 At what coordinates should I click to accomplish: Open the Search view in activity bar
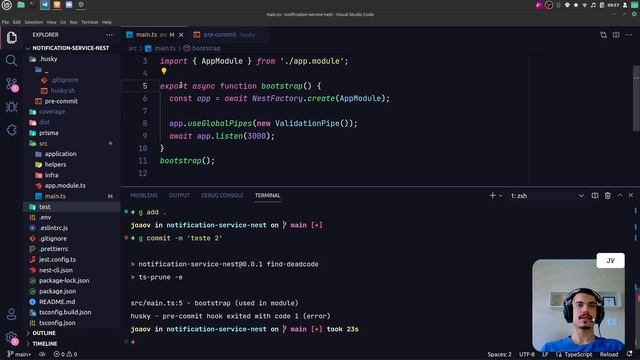coord(11,61)
